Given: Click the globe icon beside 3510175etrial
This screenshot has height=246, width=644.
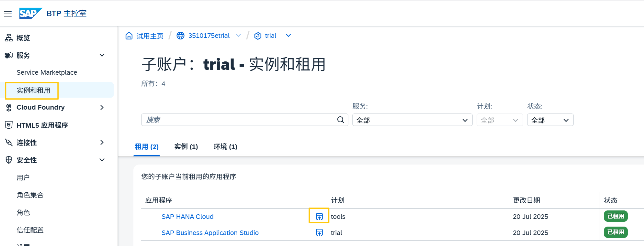Looking at the screenshot, I should coord(180,36).
